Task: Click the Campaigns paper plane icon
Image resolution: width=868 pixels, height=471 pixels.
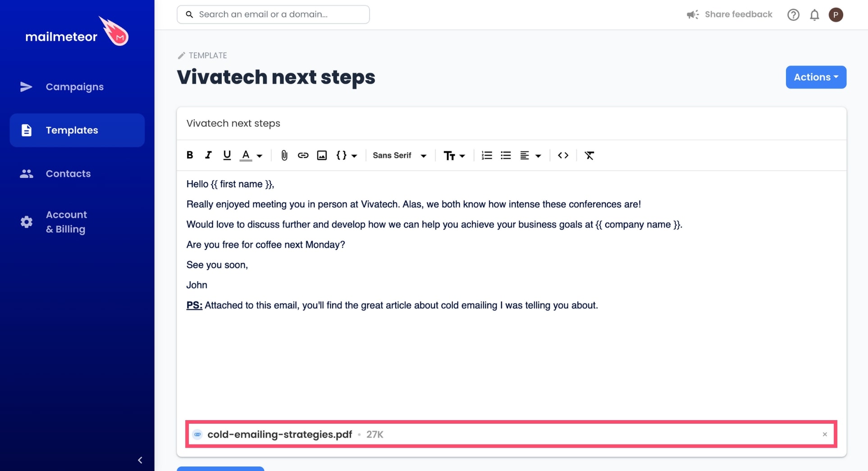Action: coord(27,87)
